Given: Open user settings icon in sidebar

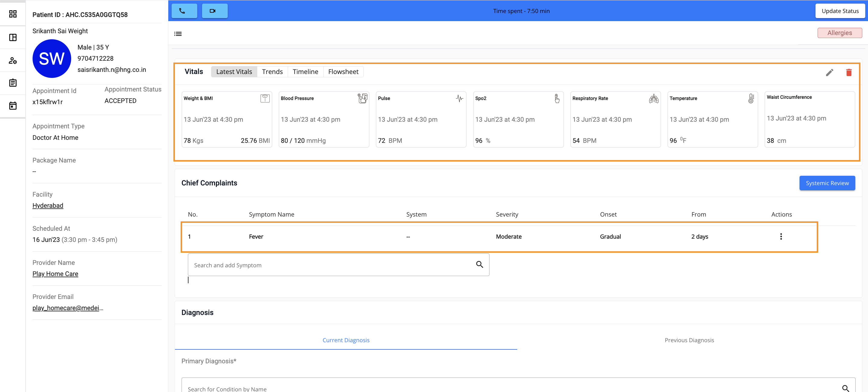Looking at the screenshot, I should click(13, 60).
